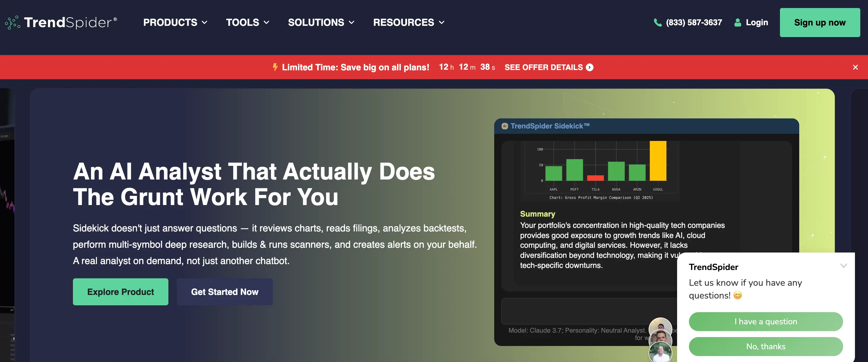Close the red promo banner
Viewport: 868px width, 362px height.
pyautogui.click(x=855, y=67)
